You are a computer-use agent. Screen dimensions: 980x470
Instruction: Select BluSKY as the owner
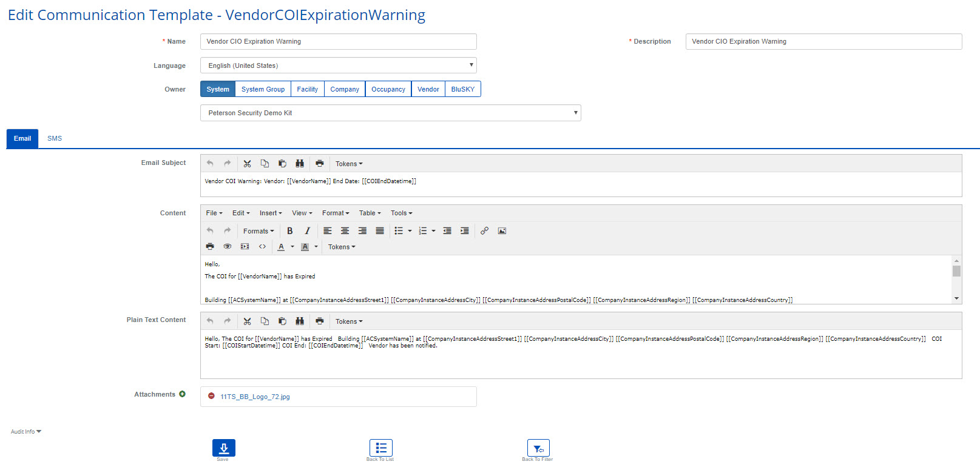463,89
